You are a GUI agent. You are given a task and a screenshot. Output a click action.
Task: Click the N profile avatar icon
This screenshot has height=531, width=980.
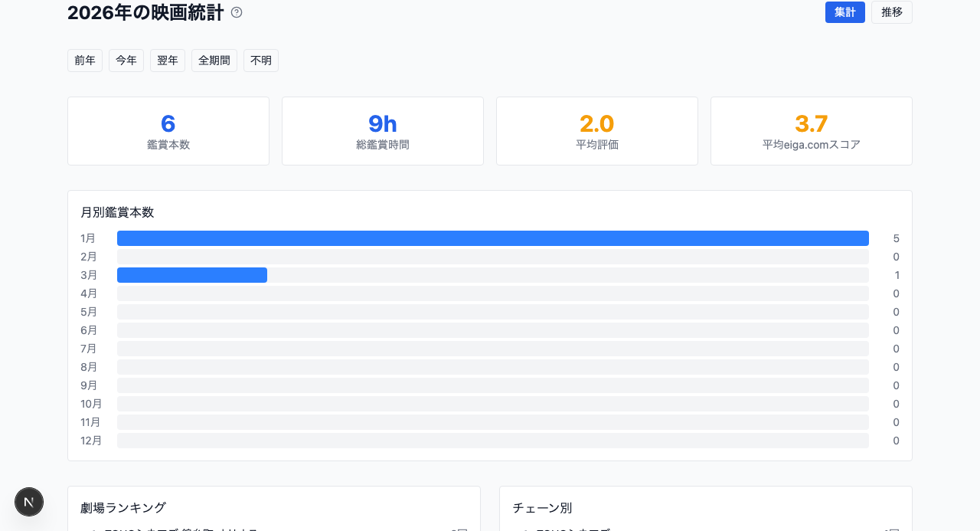pyautogui.click(x=28, y=502)
